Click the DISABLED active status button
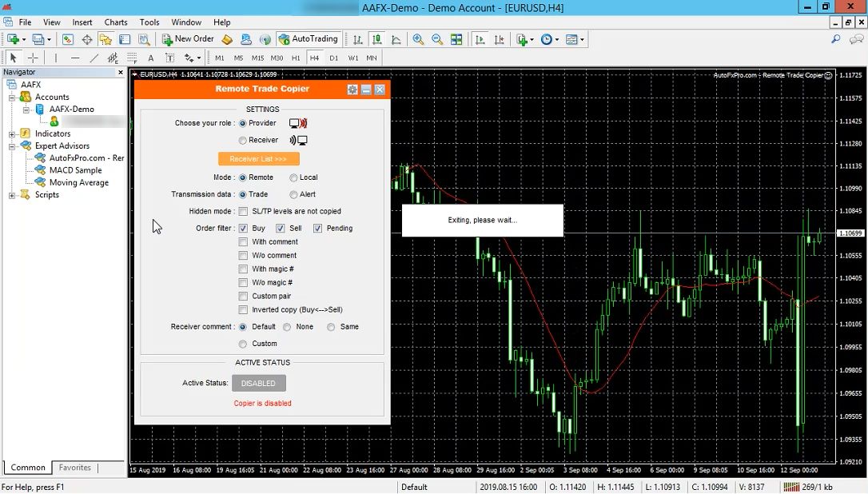 pyautogui.click(x=258, y=384)
